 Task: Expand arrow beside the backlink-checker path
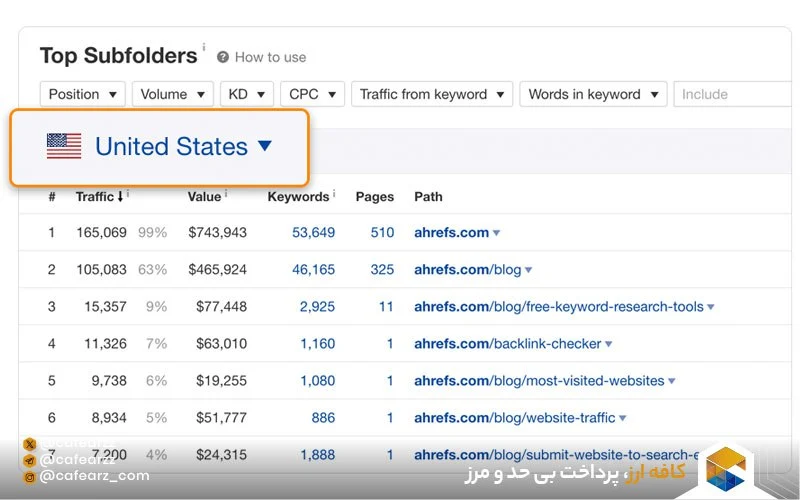coord(608,344)
